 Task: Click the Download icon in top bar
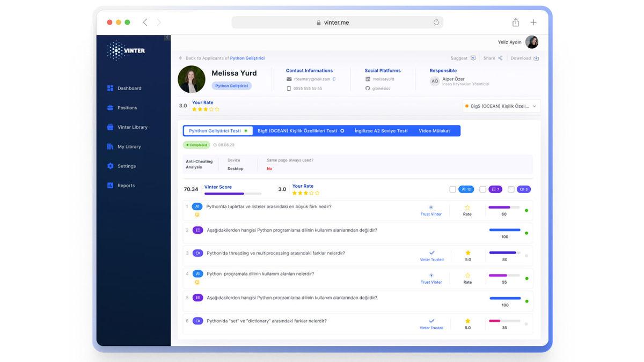536,58
